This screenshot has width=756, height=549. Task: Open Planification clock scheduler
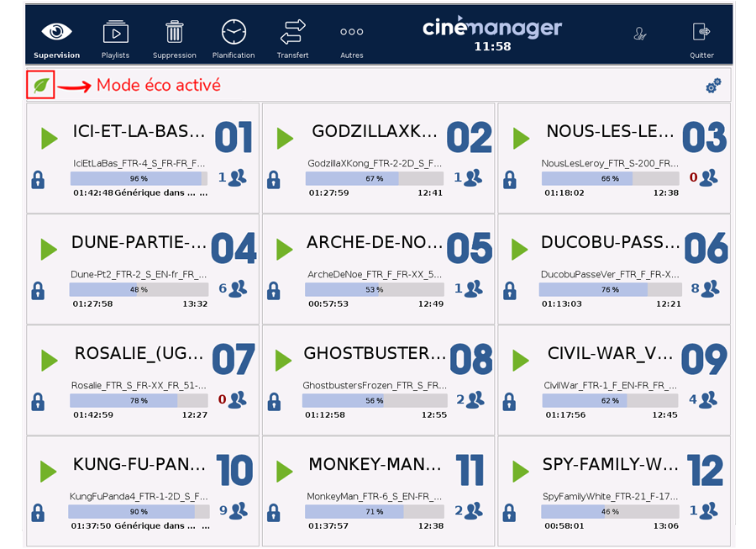click(234, 33)
